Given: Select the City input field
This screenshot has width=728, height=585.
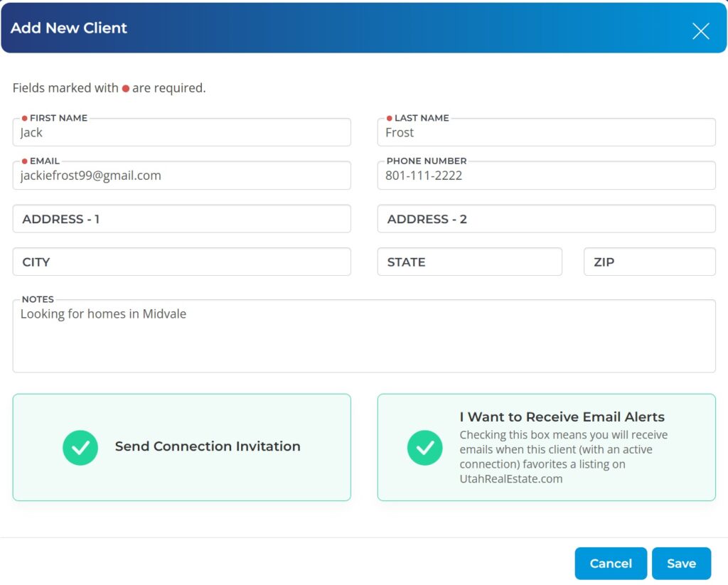Looking at the screenshot, I should 181,262.
